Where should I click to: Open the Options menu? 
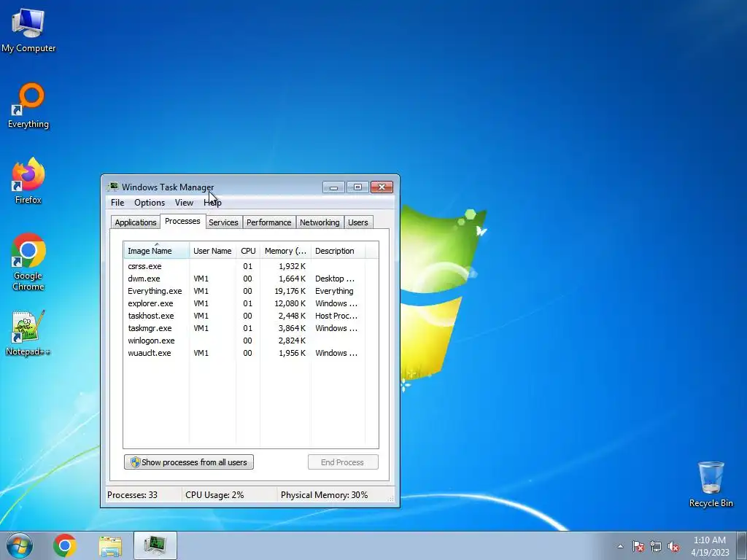pyautogui.click(x=150, y=203)
